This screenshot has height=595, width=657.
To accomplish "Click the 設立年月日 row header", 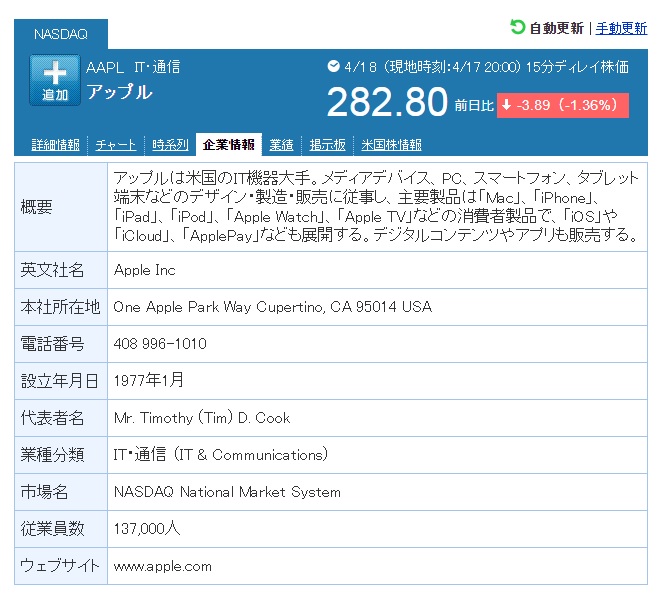I will pyautogui.click(x=61, y=381).
